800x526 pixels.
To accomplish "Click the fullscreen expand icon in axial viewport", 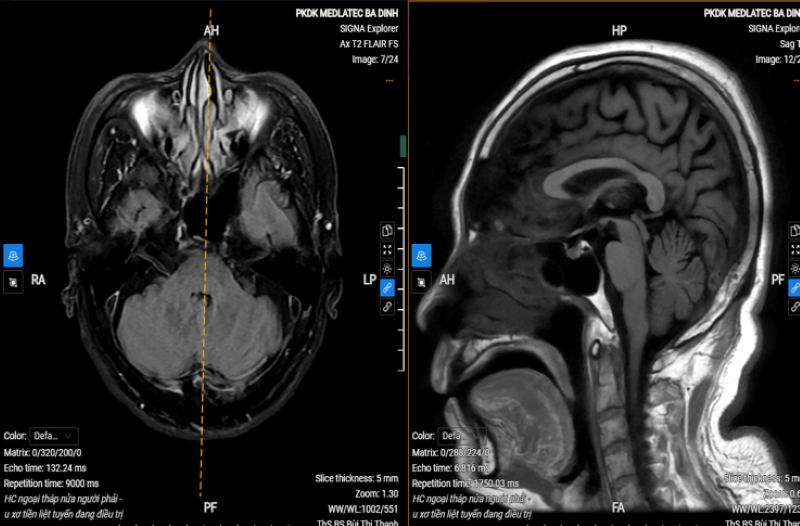I will coord(388,249).
